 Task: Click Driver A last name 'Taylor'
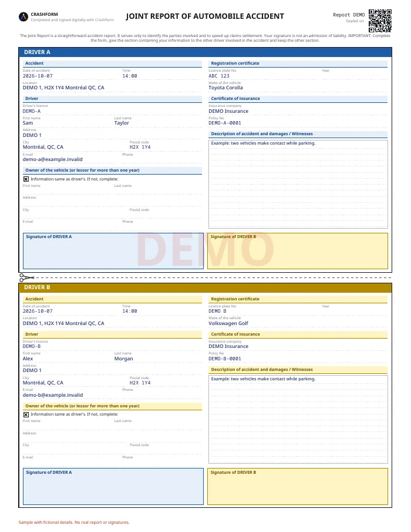(122, 123)
